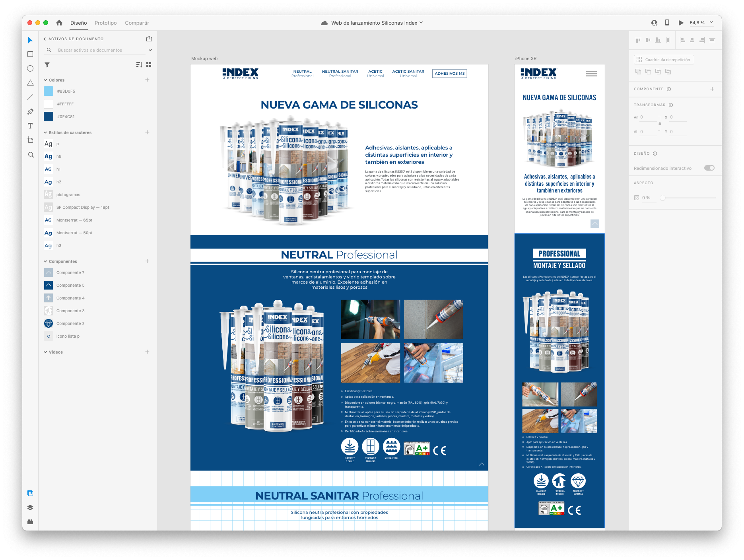The image size is (744, 560).
Task: Add a new character style plus
Action: click(x=147, y=132)
